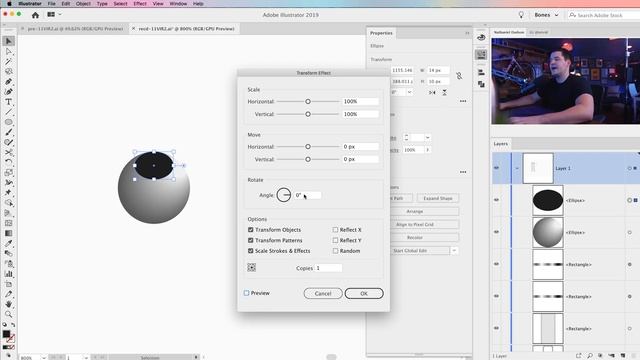640x360 pixels.
Task: Click the Move Vertical slider handle
Action: tap(308, 159)
